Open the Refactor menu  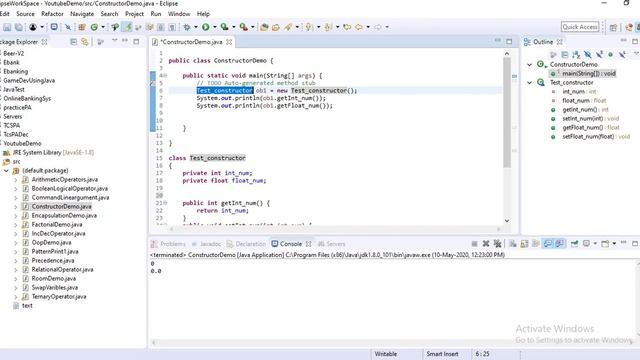(x=52, y=14)
